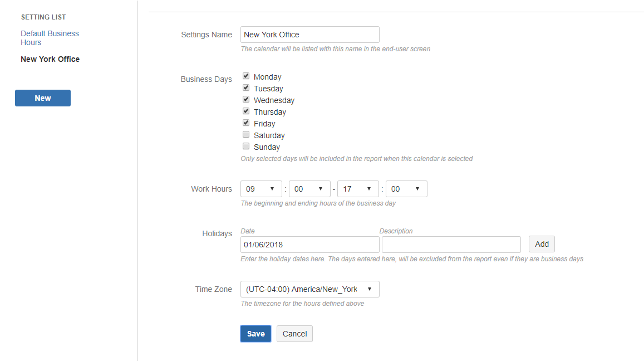Uncheck the Monday checkbox
The height and width of the screenshot is (361, 644).
point(246,76)
